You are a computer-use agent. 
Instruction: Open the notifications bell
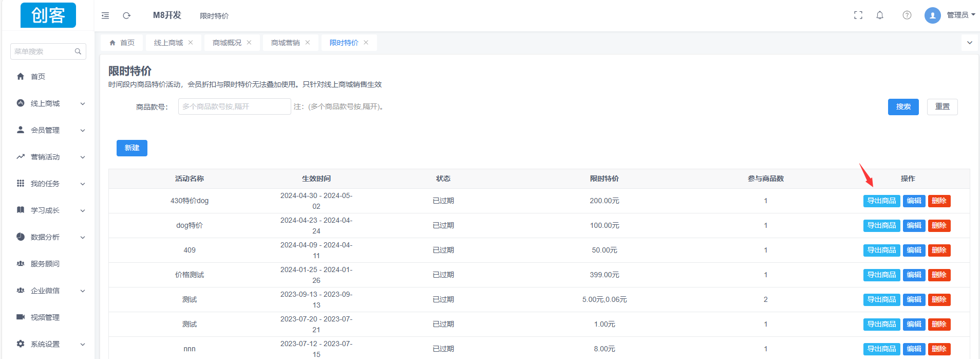point(880,15)
